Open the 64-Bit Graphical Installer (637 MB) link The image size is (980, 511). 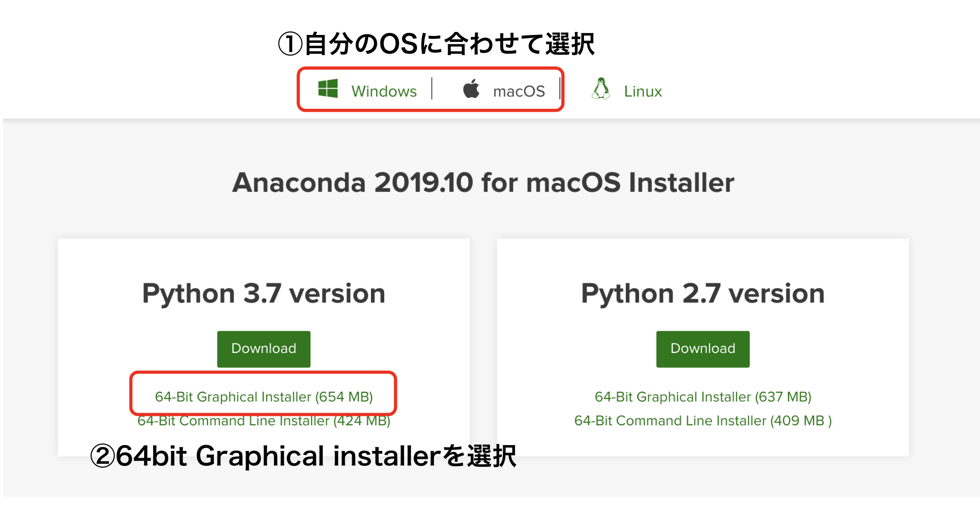(x=703, y=396)
